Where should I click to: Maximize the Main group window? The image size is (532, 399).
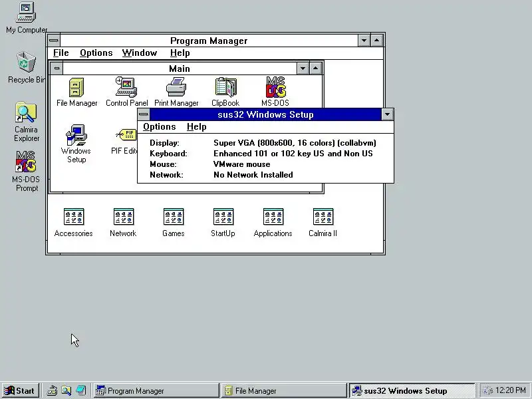[x=315, y=68]
